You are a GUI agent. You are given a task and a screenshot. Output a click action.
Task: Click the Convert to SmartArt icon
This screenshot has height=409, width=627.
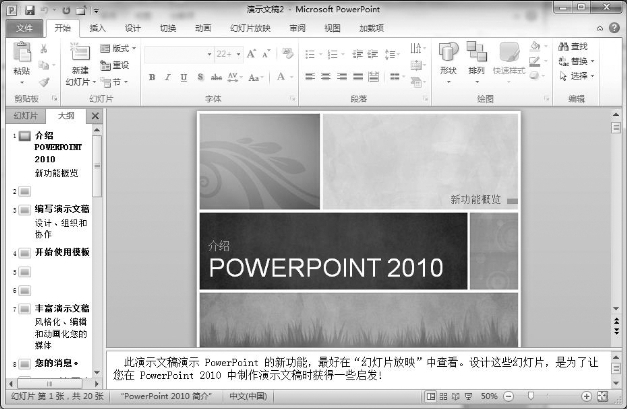point(418,82)
